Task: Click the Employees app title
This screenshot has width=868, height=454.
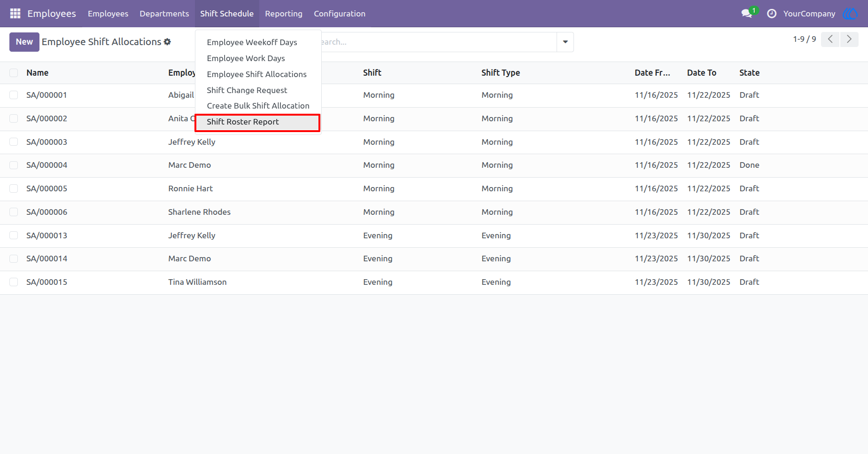Action: click(52, 14)
